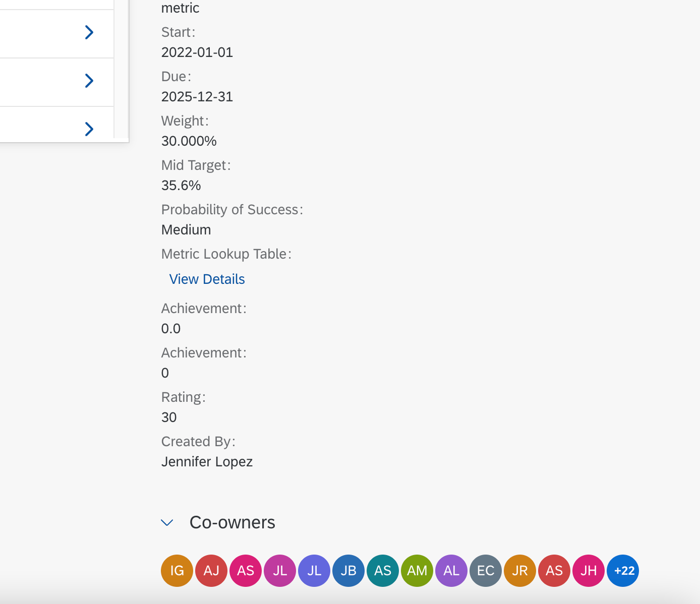
Task: Click the Rating label
Action: point(183,397)
